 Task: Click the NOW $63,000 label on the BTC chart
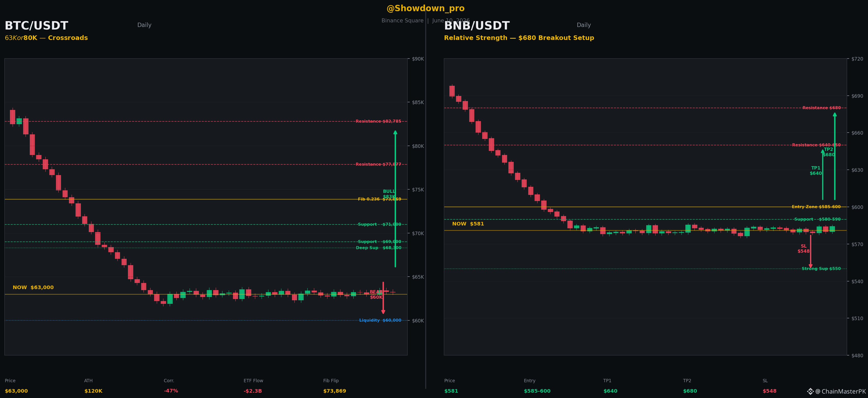(x=33, y=287)
